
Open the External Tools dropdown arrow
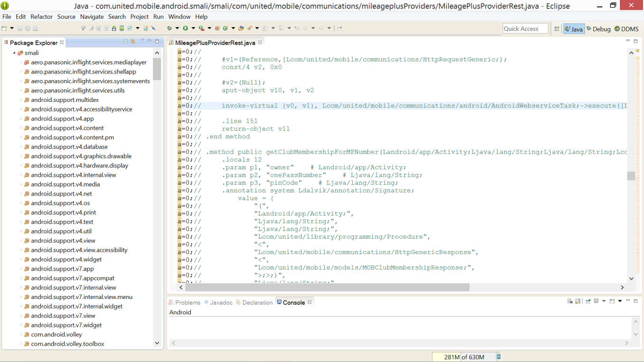pyautogui.click(x=209, y=28)
